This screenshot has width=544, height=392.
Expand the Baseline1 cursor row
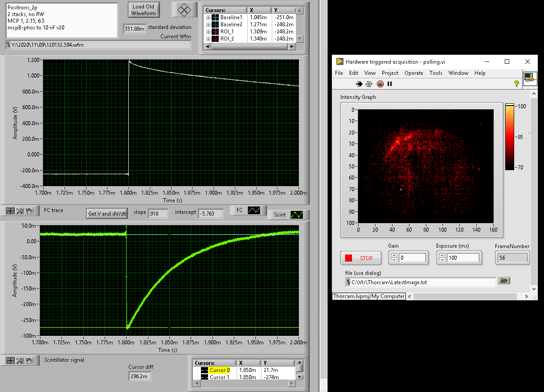208,17
